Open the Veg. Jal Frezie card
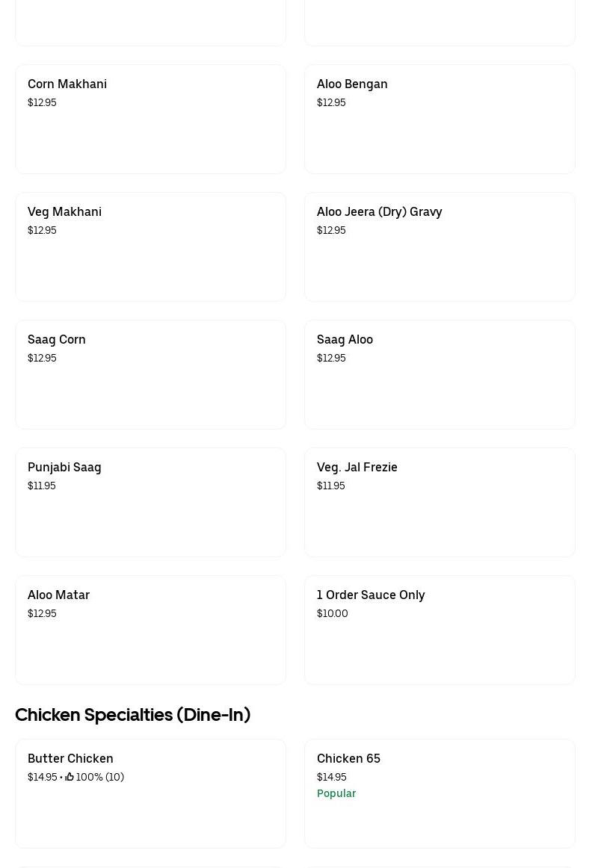This screenshot has width=601, height=868. coord(440,503)
